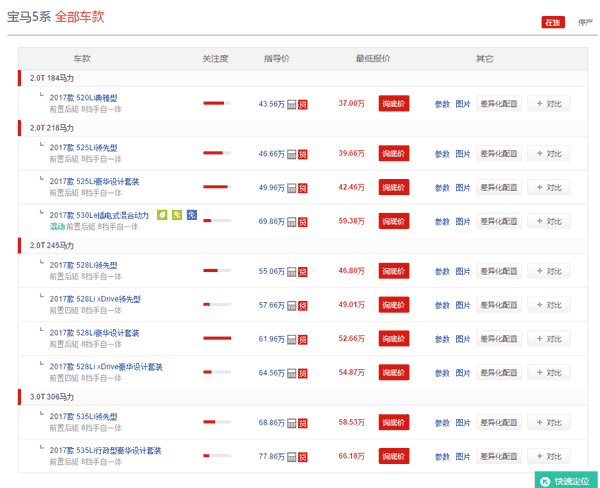
Task: Switch to the 在售 tab
Action: tap(553, 22)
